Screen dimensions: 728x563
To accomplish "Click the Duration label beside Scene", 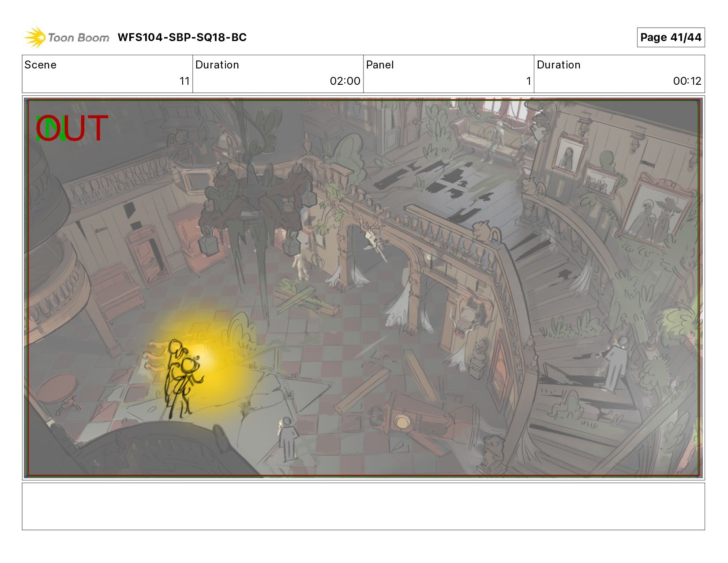I will [217, 65].
